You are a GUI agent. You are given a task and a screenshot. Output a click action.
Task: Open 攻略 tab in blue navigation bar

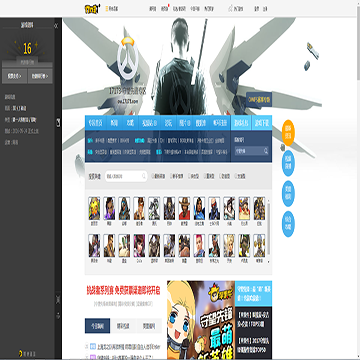130,123
